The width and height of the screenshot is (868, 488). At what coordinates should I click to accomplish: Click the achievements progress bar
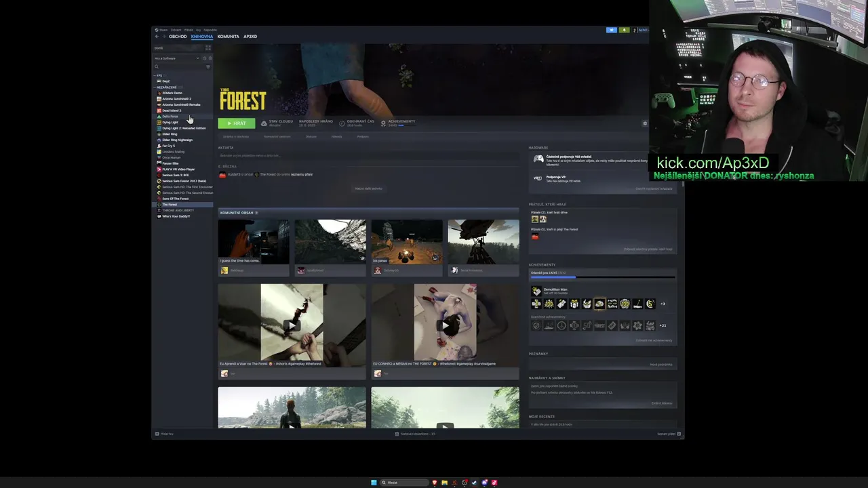603,277
